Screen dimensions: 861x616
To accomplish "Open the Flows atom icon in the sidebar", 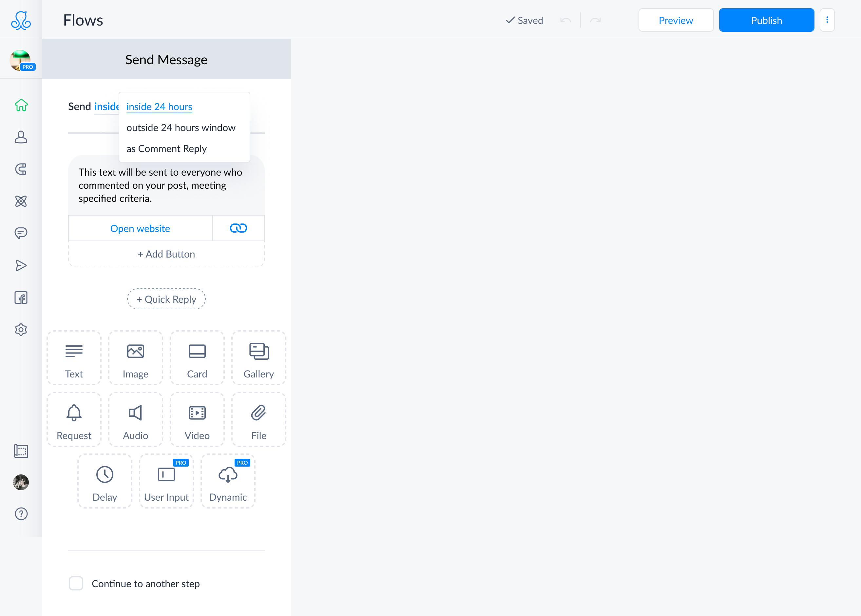I will pyautogui.click(x=21, y=201).
